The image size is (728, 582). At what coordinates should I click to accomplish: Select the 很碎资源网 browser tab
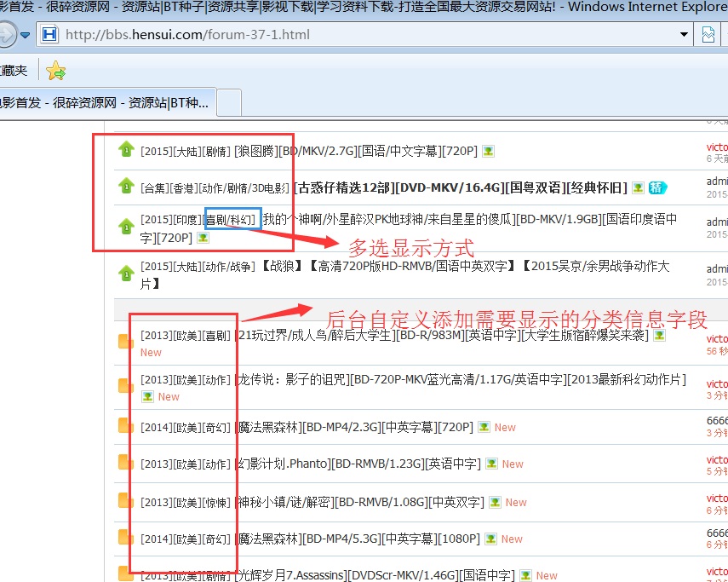point(108,102)
